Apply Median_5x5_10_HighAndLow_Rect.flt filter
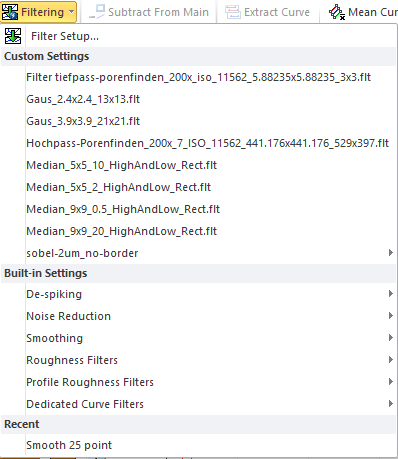Image resolution: width=398 pixels, height=459 pixels. pos(198,165)
